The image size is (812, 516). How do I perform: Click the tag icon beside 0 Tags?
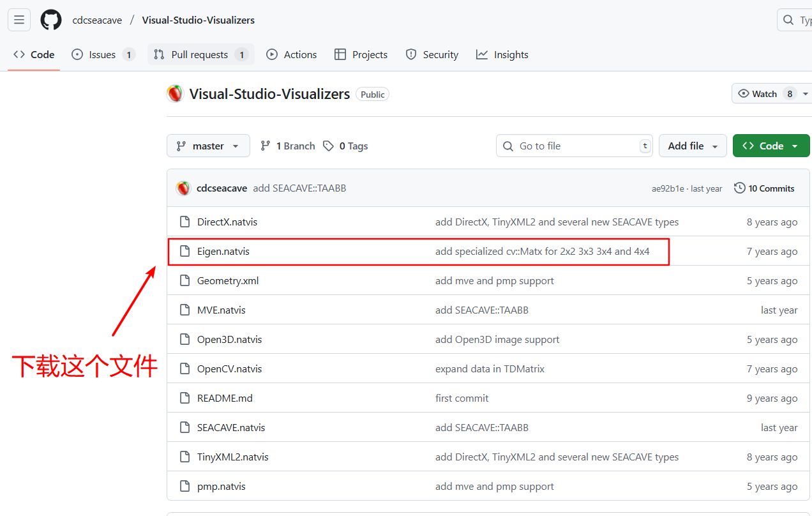point(329,146)
